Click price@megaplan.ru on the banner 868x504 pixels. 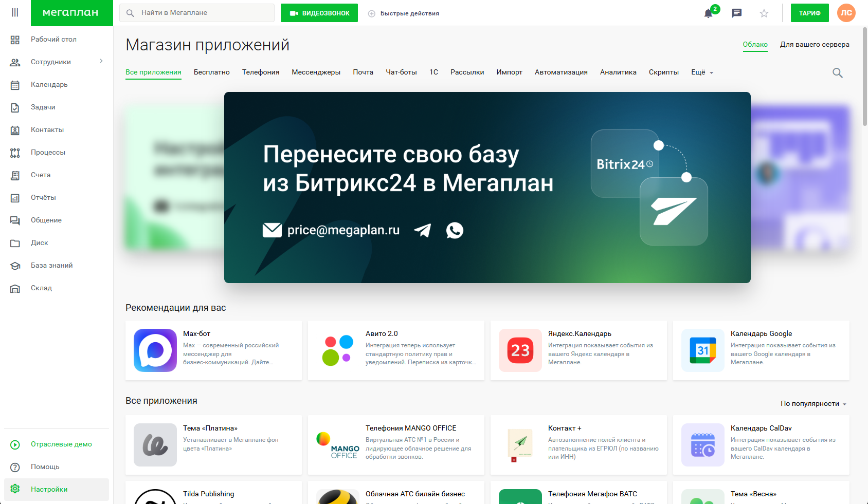click(343, 230)
